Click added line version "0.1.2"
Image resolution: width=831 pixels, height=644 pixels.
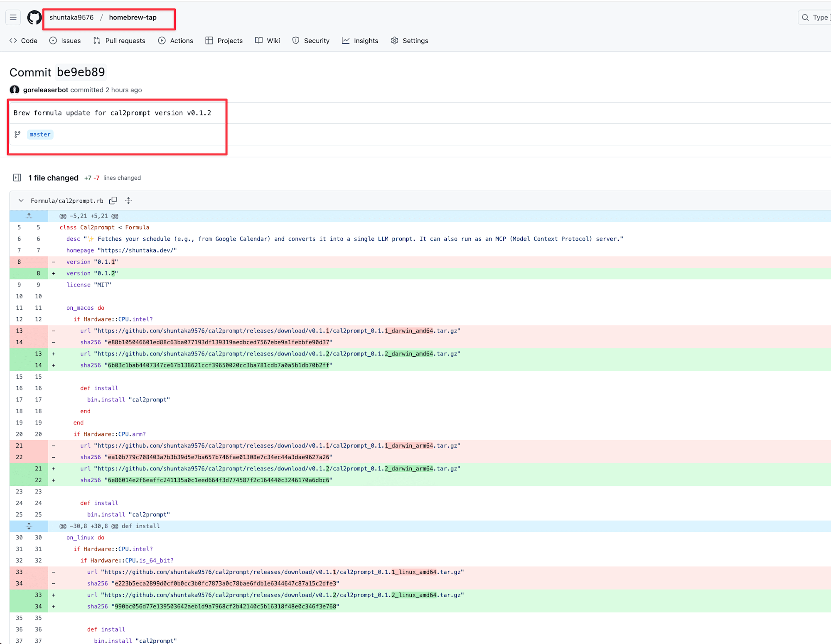(420, 273)
